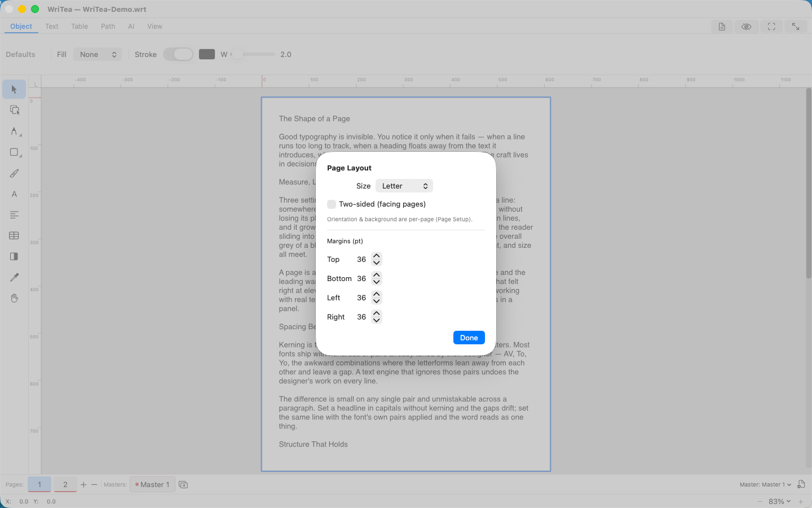Select the table tool icon
This screenshot has width=812, height=508.
14,235
